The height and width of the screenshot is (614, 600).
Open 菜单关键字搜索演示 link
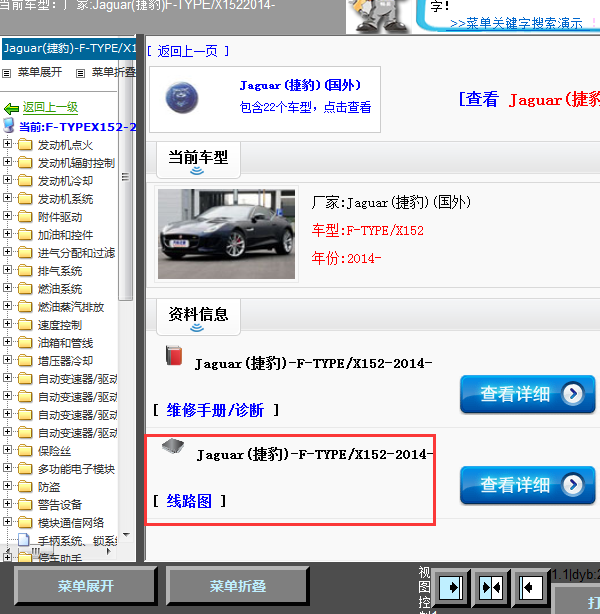(x=516, y=23)
